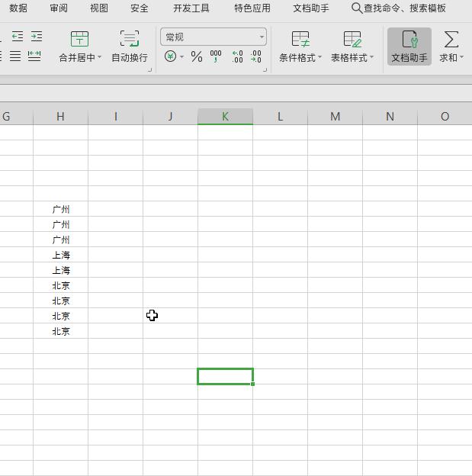Switch to the 安全 tab

point(140,8)
